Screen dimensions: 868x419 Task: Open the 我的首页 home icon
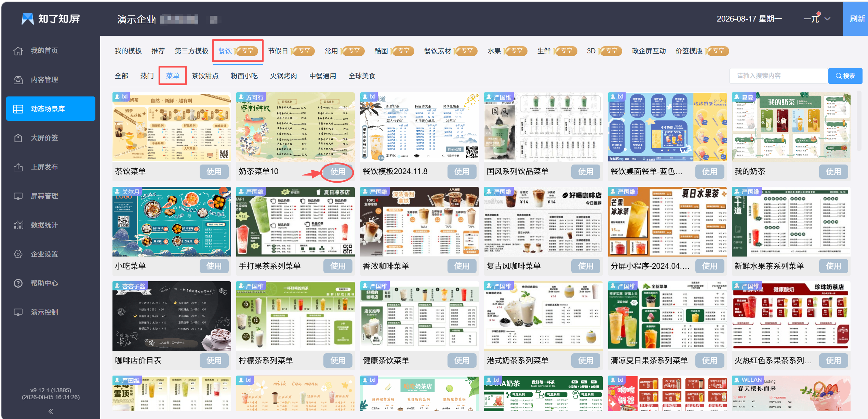tap(18, 51)
